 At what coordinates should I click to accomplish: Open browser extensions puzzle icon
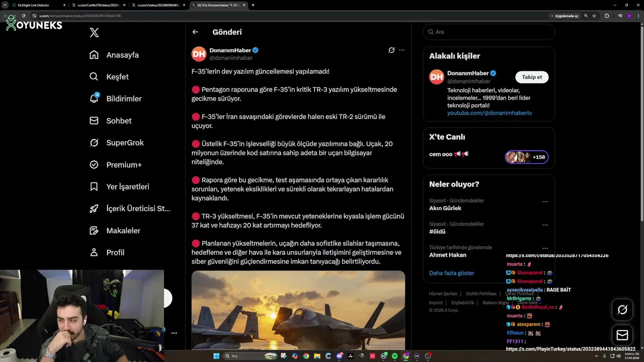pyautogui.click(x=607, y=16)
